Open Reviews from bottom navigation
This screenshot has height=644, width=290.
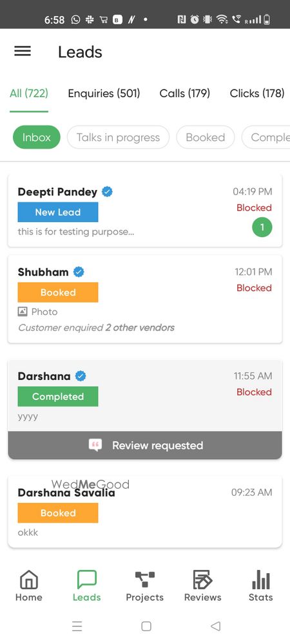(x=203, y=580)
